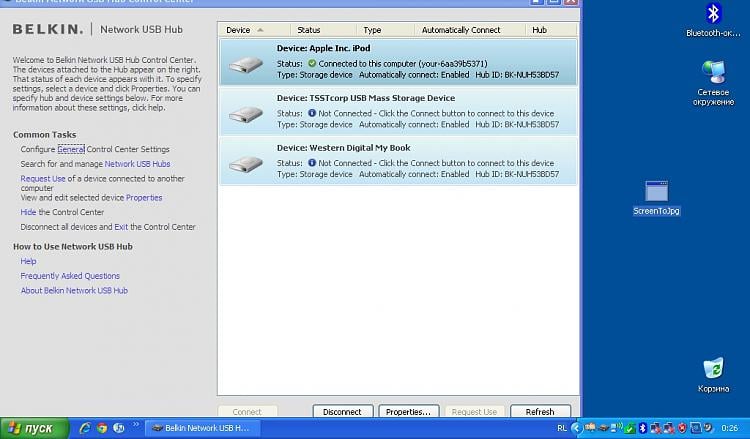Click the Disconnect button
Image resolution: width=750 pixels, height=439 pixels.
(x=342, y=411)
